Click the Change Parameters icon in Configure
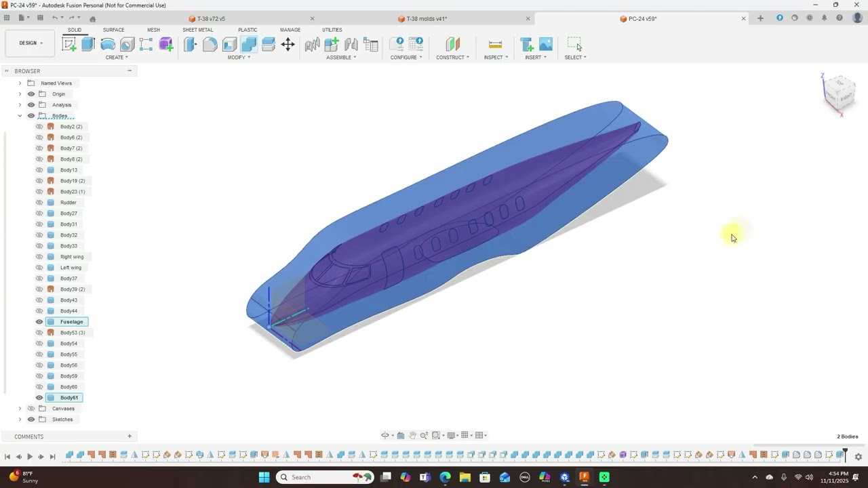868x488 pixels. [416, 45]
